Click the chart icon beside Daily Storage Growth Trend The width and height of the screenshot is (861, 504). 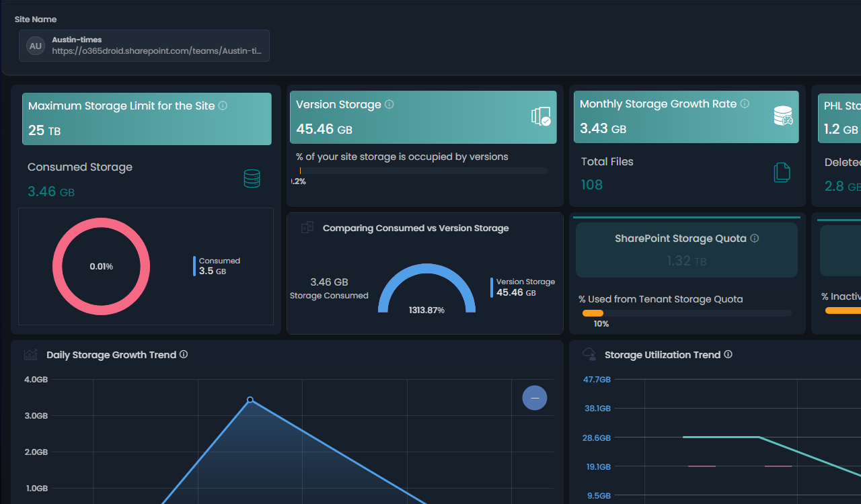[30, 354]
